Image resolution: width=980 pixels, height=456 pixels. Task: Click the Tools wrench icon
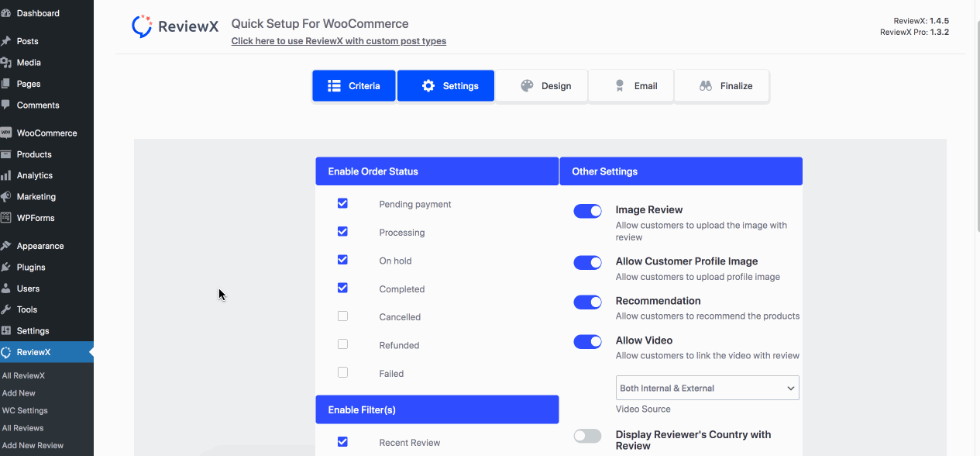5,309
